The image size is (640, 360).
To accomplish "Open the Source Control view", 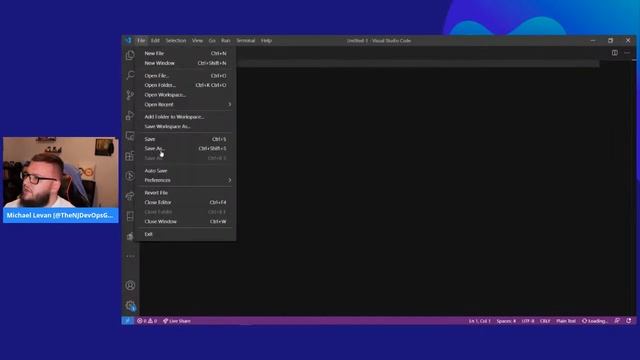I will click(x=130, y=95).
